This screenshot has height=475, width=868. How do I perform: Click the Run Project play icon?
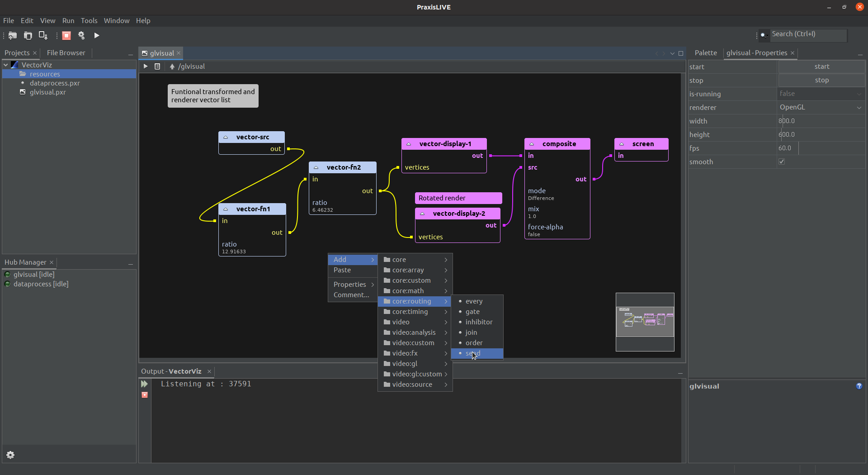click(97, 35)
